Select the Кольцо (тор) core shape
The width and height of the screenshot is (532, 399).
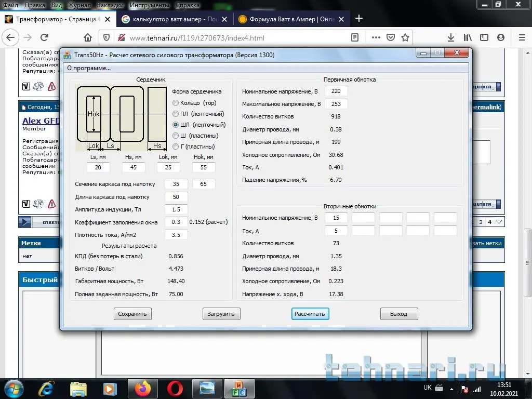[176, 103]
